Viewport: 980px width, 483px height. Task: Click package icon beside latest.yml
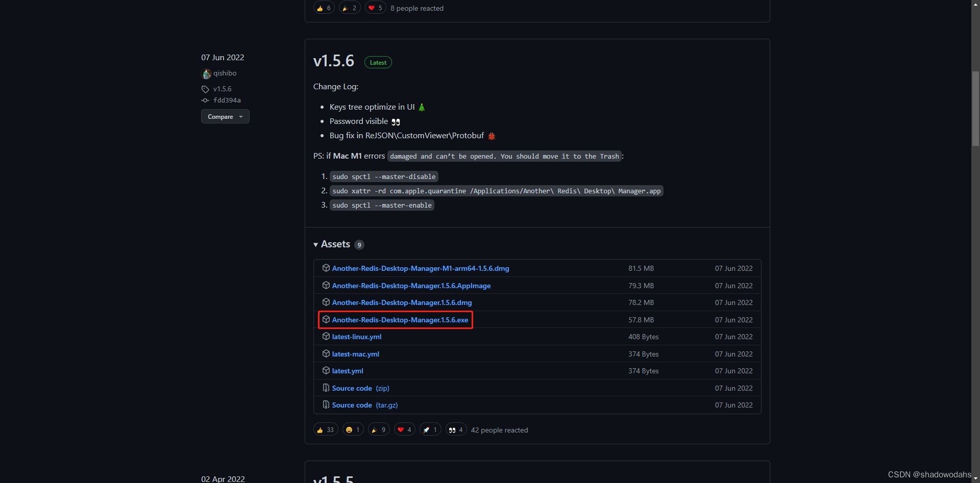(326, 370)
